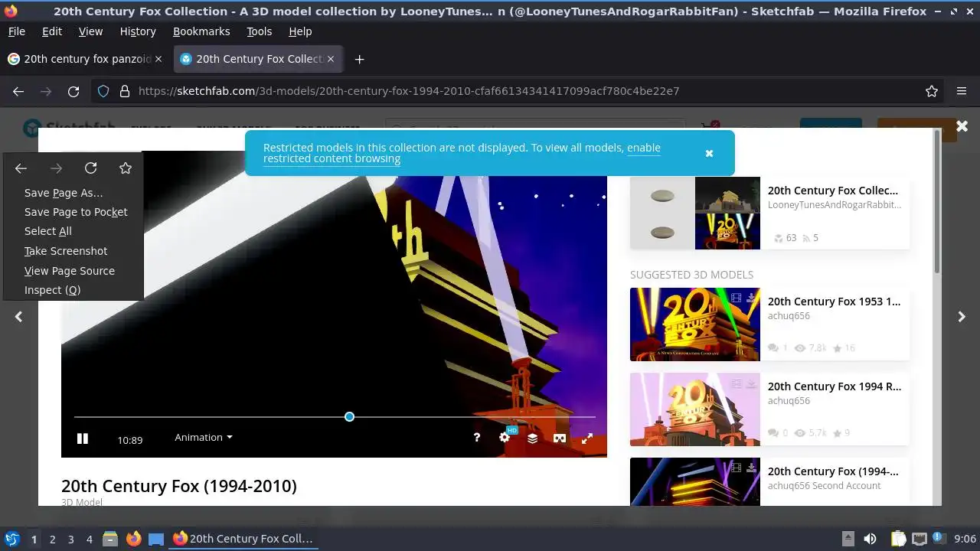Open the File menu
The height and width of the screenshot is (551, 980).
[16, 31]
